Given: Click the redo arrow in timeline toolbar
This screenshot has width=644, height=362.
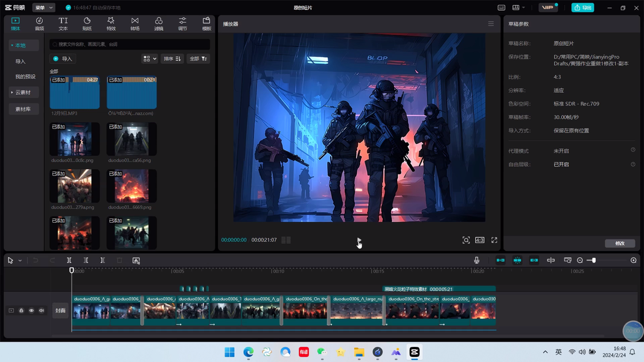Looking at the screenshot, I should (52, 260).
